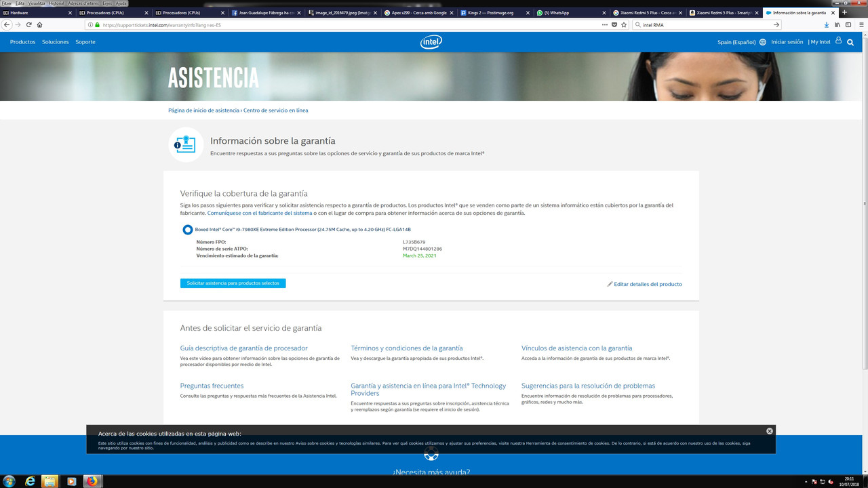The image size is (868, 488).
Task: Launch Internet Explorer from taskbar
Action: [x=30, y=481]
